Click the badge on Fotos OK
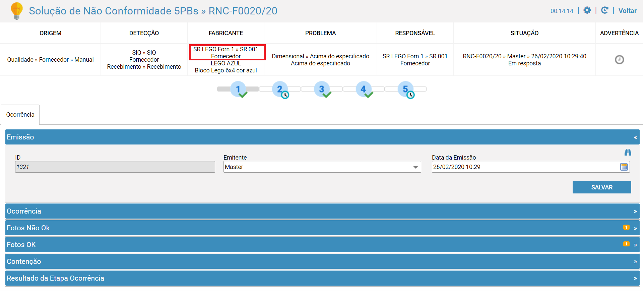Screen dimensions: 644x292 (626, 244)
